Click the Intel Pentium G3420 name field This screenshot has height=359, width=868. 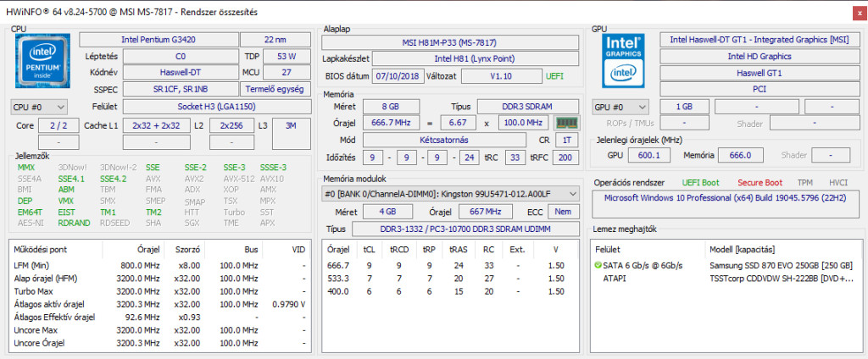[159, 40]
